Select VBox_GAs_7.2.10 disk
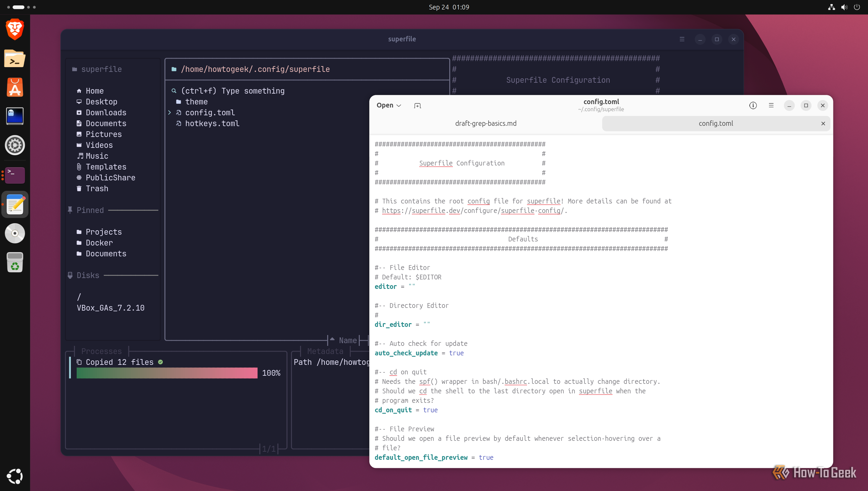868x491 pixels. (111, 308)
